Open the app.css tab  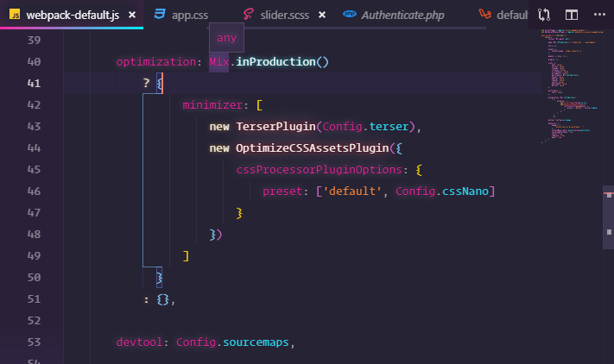(189, 16)
